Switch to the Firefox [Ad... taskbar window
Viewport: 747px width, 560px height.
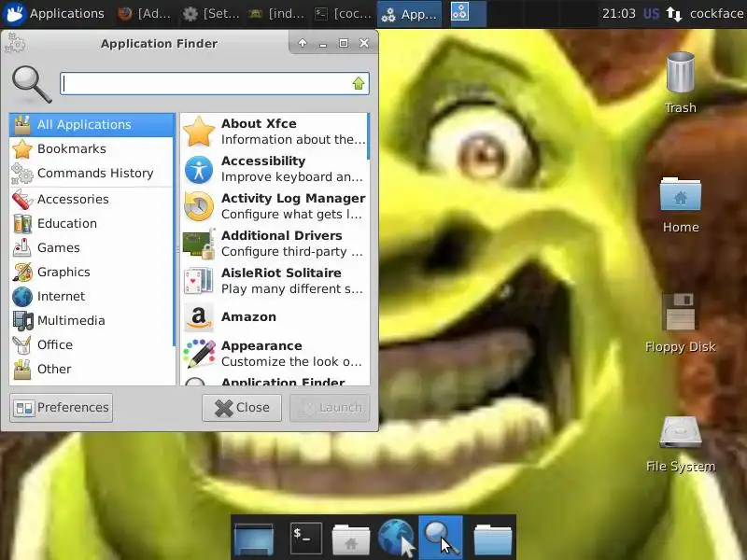145,13
